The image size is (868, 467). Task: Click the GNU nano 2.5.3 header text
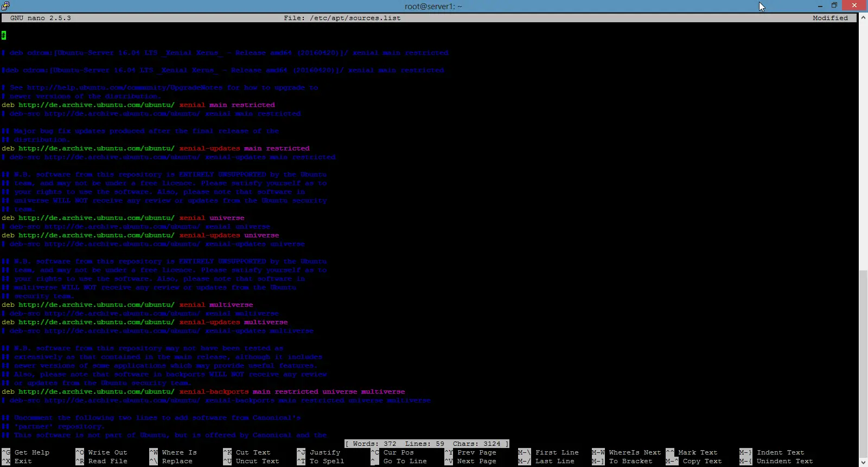41,18
